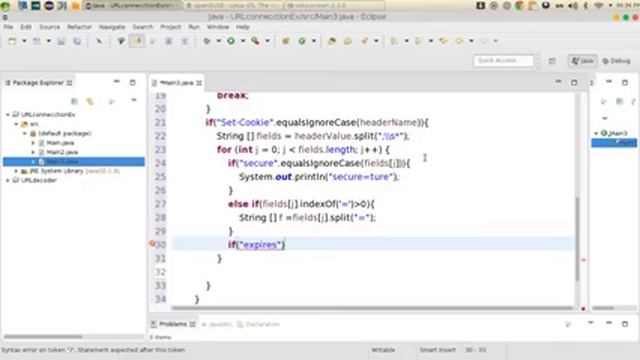Click the green Run button

[x=231, y=41]
